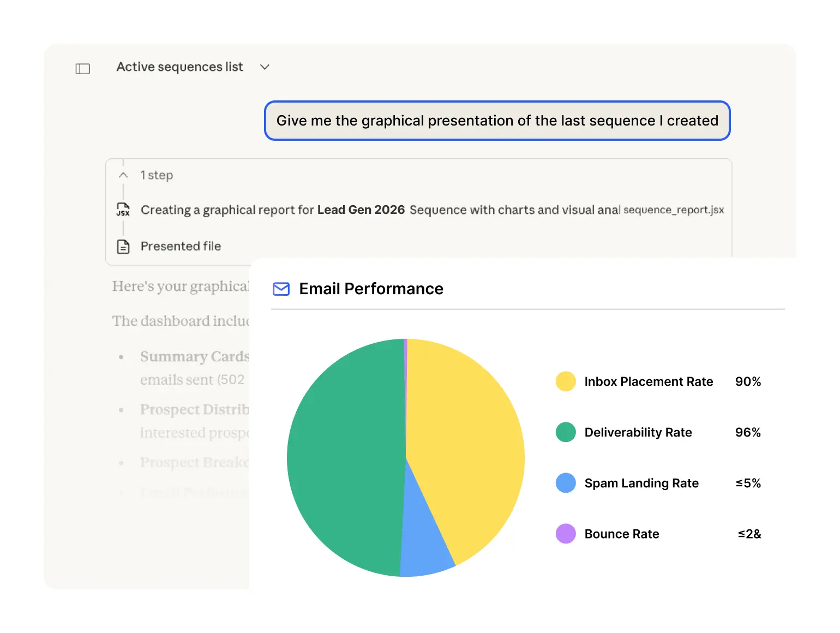
Task: Click the sidebar panel toggle icon
Action: 82,68
